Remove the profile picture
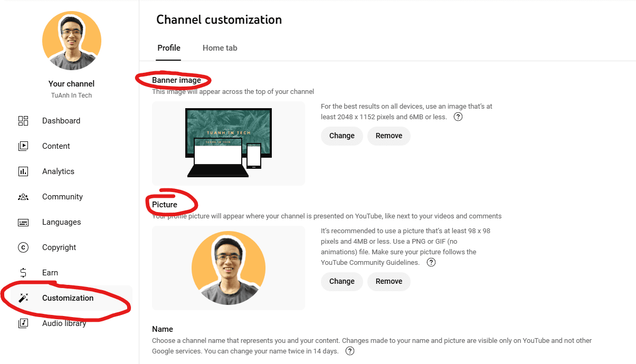636x364 pixels. coord(389,281)
